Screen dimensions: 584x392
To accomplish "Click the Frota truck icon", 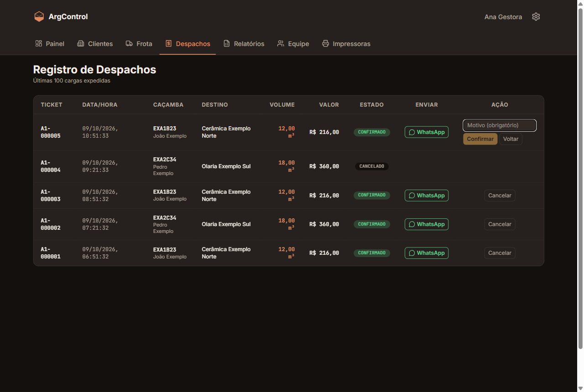I will pyautogui.click(x=129, y=44).
